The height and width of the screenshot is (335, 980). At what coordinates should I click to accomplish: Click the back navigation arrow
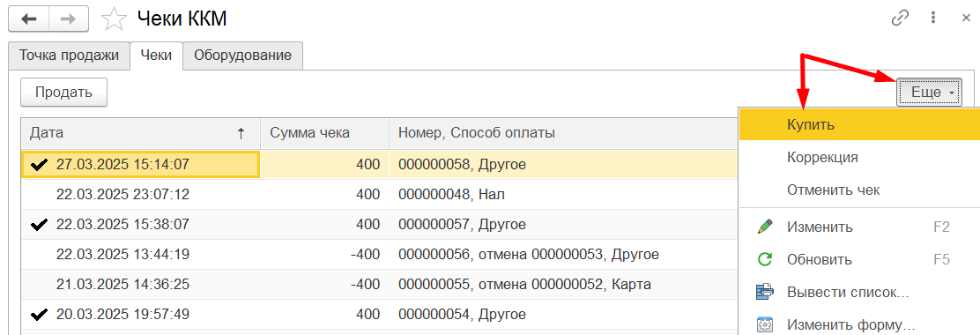point(29,19)
